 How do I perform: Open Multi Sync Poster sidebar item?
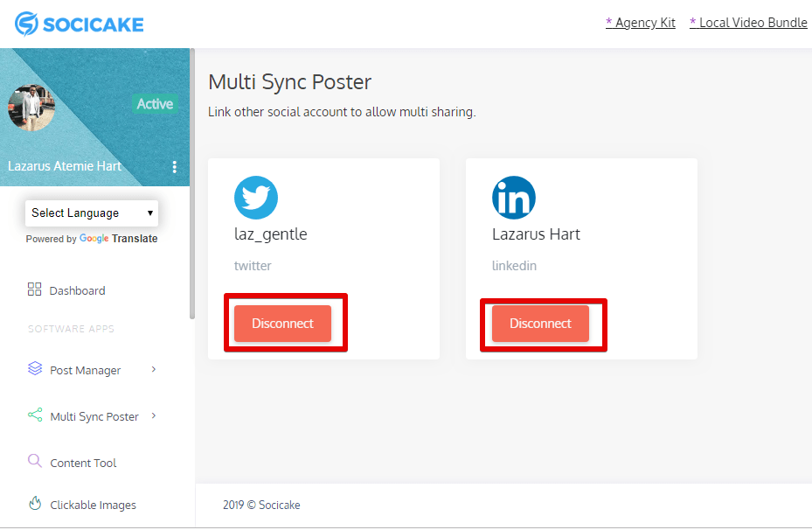click(94, 416)
